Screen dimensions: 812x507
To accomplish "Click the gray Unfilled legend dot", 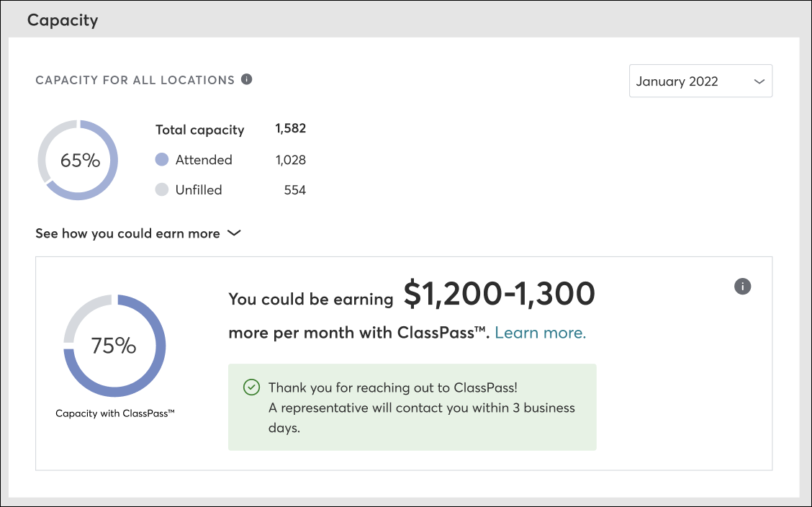I will tap(162, 190).
